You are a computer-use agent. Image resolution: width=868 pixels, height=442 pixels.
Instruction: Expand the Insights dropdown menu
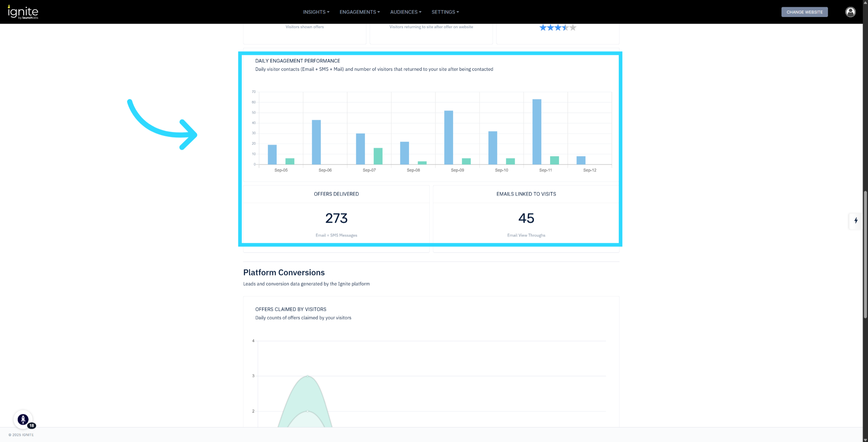coord(316,12)
